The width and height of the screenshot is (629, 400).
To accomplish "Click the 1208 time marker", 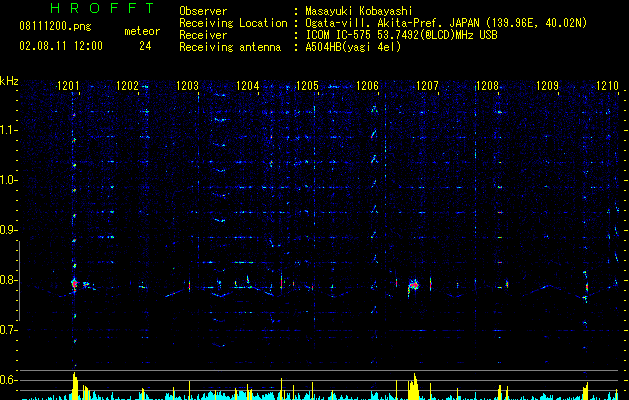I will [x=487, y=86].
